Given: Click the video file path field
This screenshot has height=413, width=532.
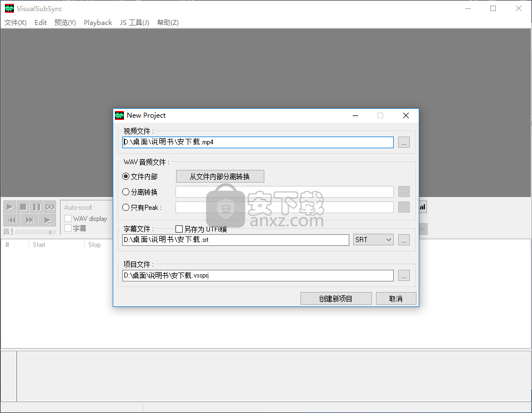Looking at the screenshot, I should (258, 142).
